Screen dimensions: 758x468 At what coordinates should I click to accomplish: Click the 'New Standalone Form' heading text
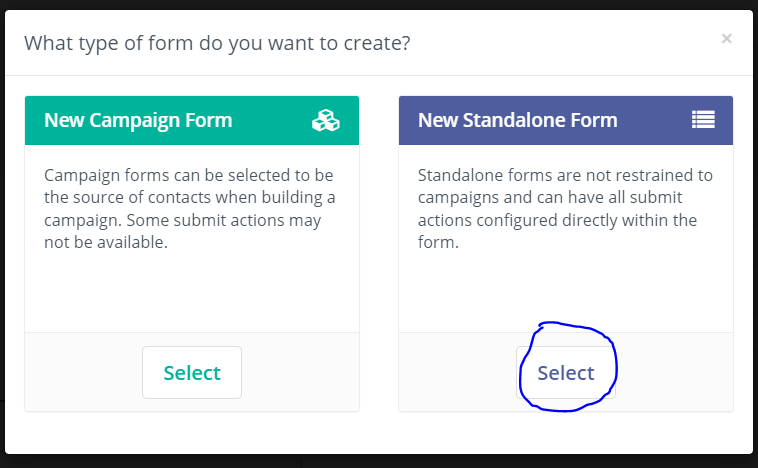point(518,120)
